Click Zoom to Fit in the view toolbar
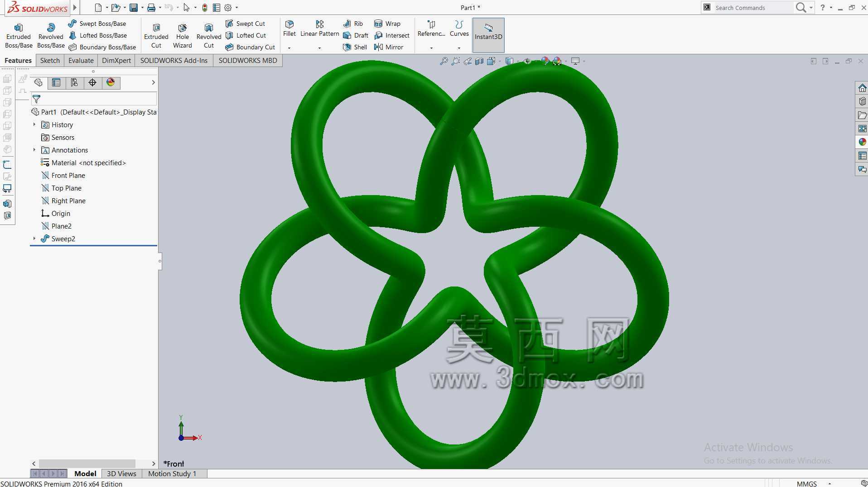Image resolution: width=868 pixels, height=487 pixels. tap(444, 61)
